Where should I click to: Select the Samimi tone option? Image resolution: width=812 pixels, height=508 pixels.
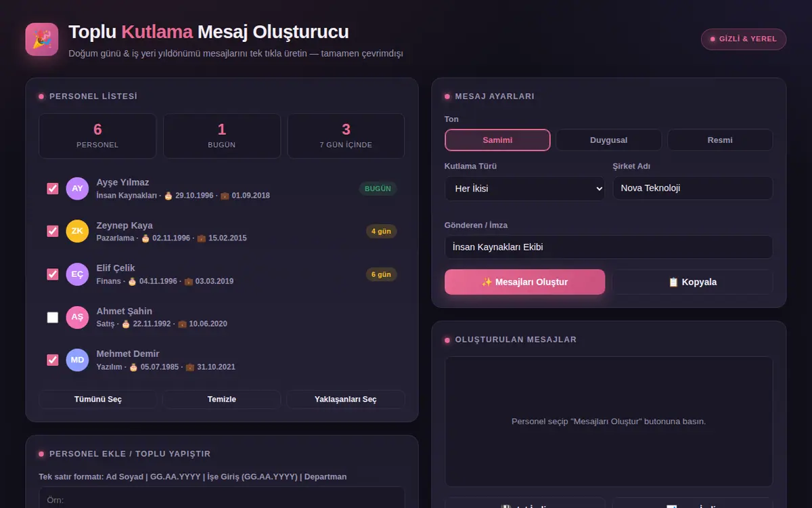coord(497,140)
